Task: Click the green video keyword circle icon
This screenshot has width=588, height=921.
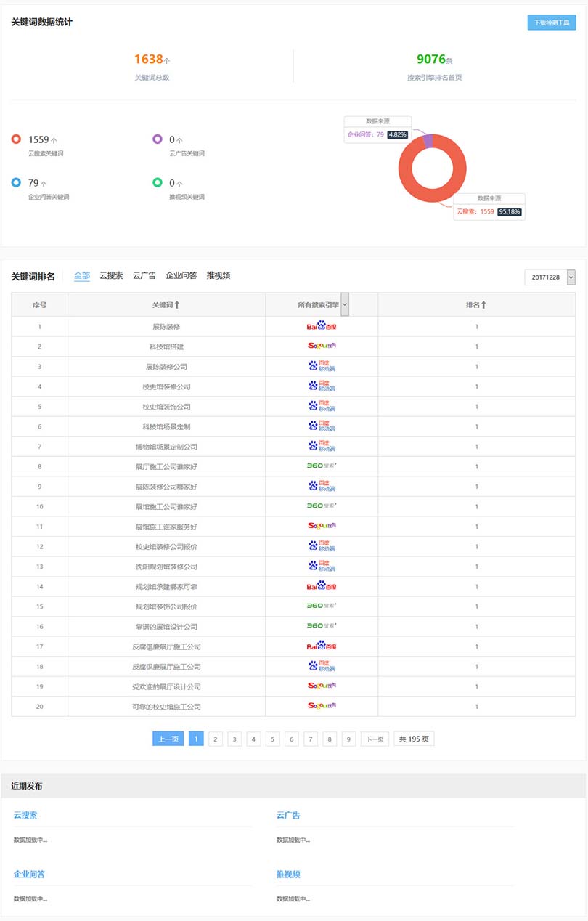Action: click(x=158, y=183)
